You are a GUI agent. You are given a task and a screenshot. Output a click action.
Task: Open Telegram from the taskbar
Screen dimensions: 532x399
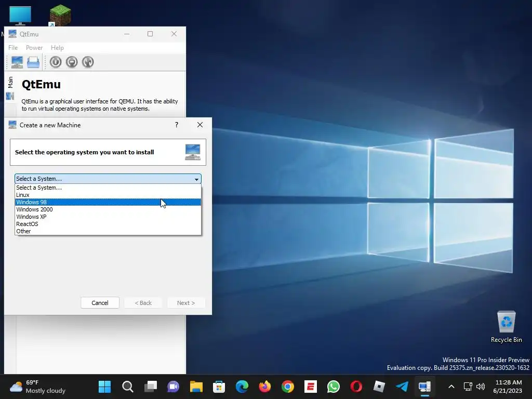click(402, 387)
